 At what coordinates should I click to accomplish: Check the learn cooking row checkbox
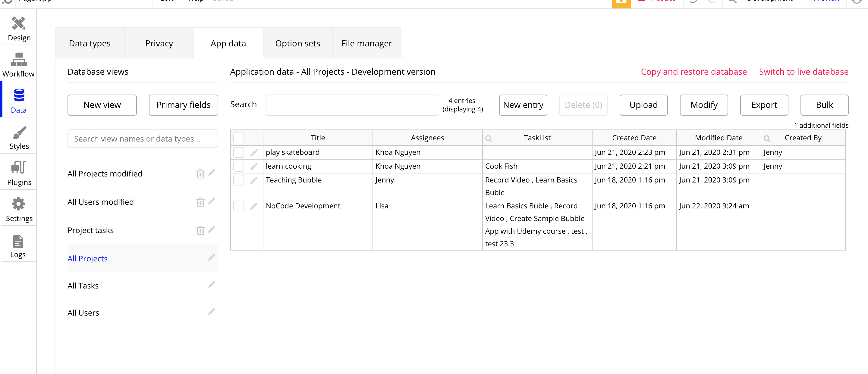(239, 166)
